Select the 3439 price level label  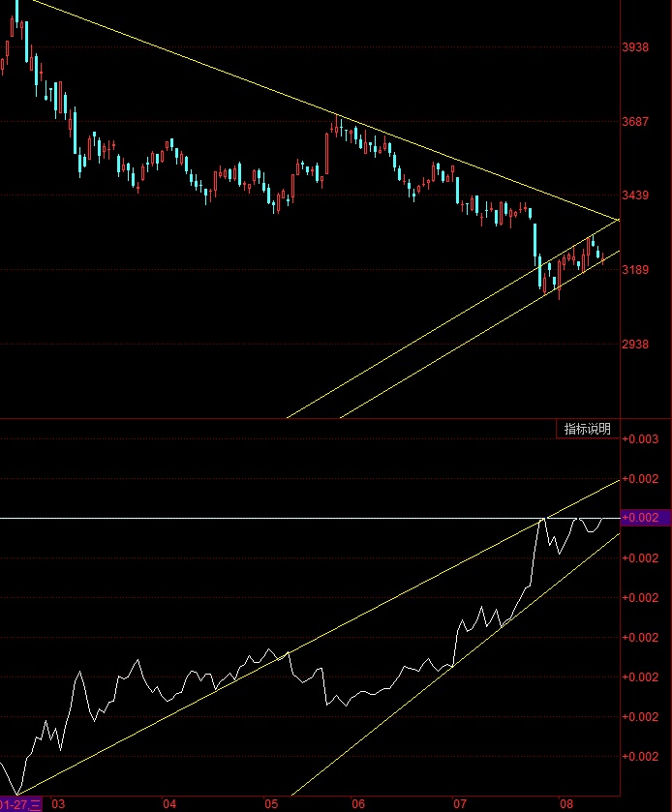click(635, 195)
